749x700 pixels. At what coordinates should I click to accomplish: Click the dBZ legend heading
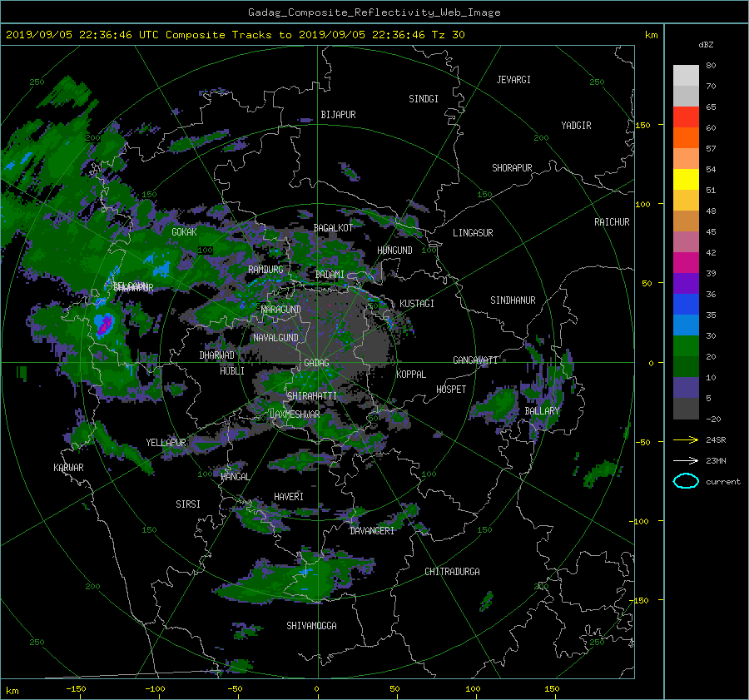706,45
